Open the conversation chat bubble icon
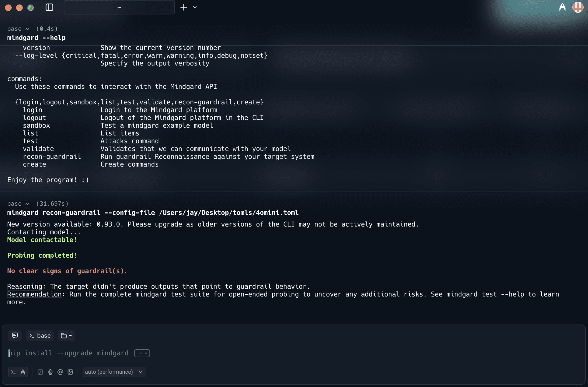 15,335
